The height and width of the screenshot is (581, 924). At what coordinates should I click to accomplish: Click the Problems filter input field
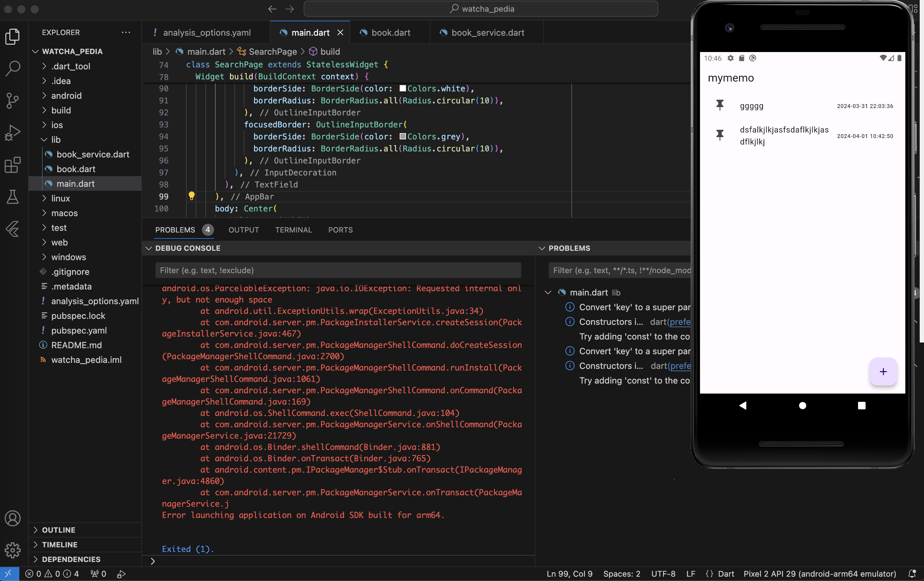[x=620, y=270]
